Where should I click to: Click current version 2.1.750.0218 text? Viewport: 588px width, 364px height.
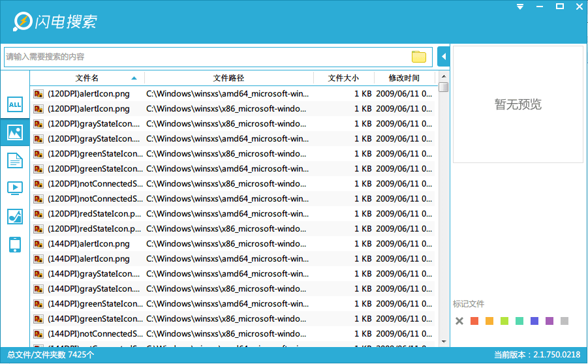(537, 355)
